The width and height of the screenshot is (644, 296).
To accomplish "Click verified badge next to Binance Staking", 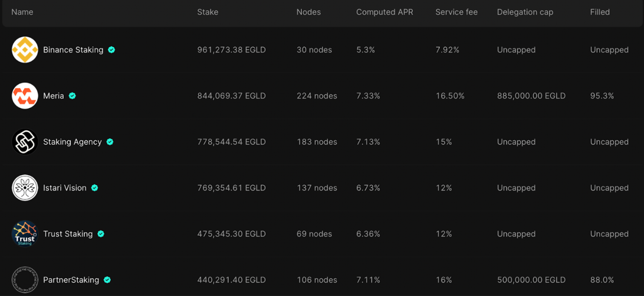I will [112, 50].
